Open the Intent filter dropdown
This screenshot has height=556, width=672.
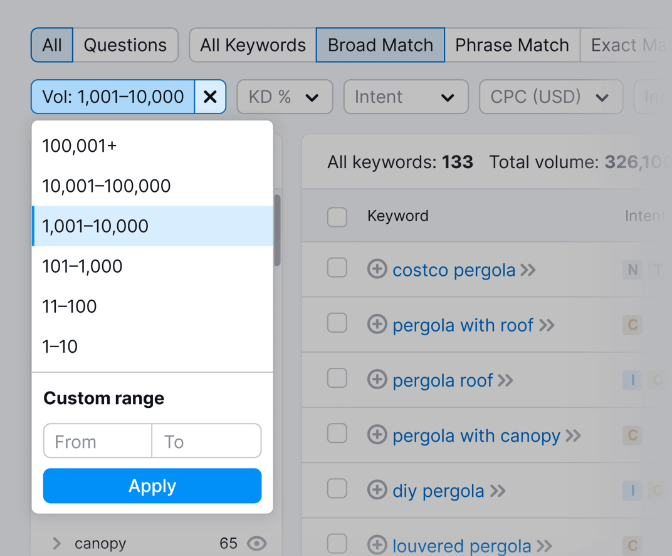pos(405,97)
